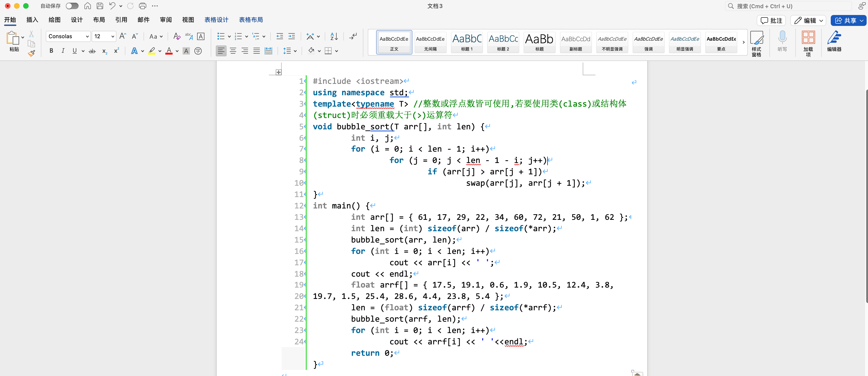Viewport: 868px width, 376px height.
Task: Toggle enclosed character (circled 字) icon
Action: tap(198, 51)
